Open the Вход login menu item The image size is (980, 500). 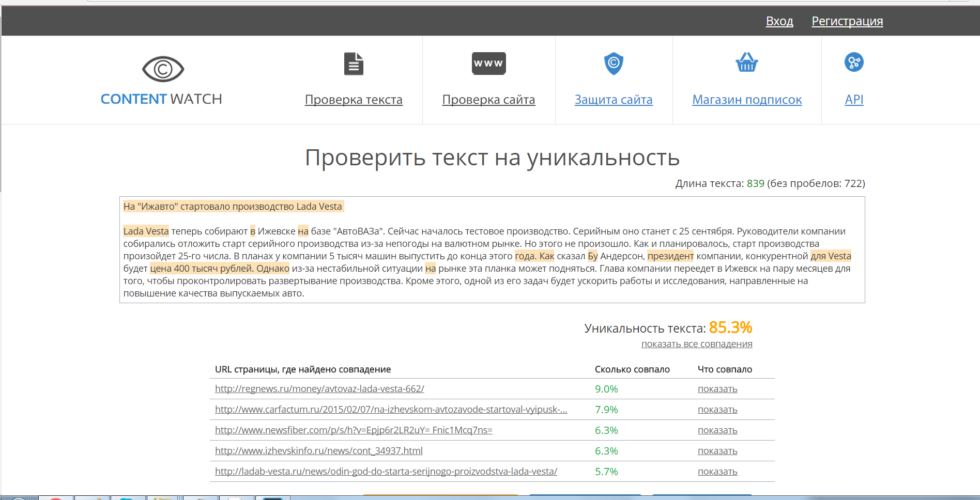pyautogui.click(x=779, y=21)
